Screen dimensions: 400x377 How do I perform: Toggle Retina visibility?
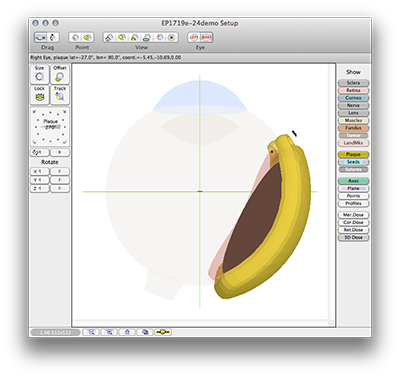(353, 90)
